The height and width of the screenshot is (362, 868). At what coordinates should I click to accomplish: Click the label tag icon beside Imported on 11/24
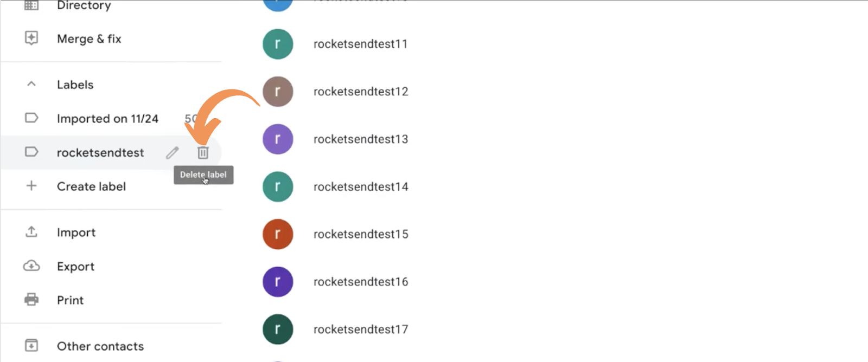(x=31, y=118)
